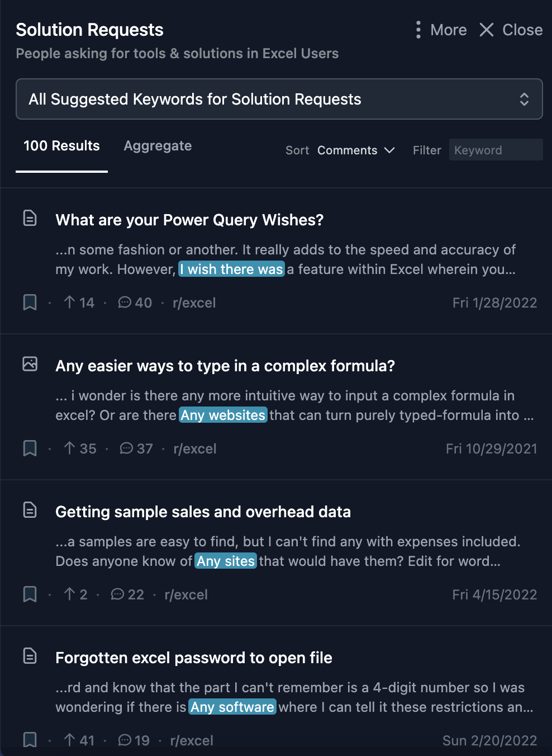Open 'Any easier ways to type in a complex formula?'

(225, 366)
